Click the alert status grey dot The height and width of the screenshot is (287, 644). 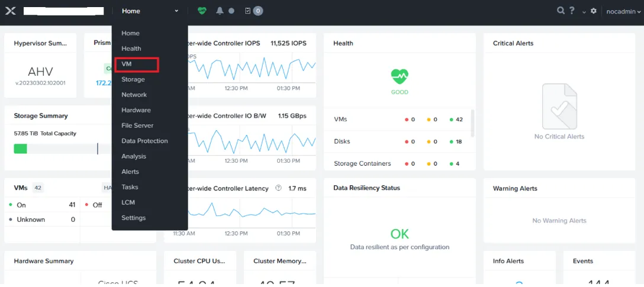coord(231,11)
